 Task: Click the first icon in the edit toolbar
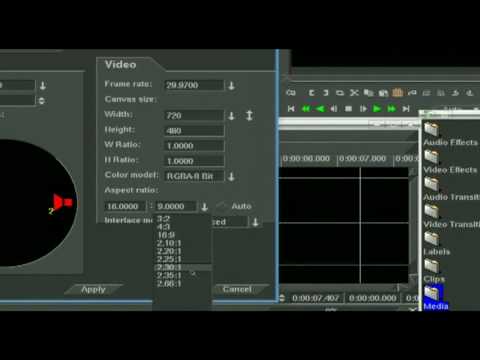pos(291,93)
